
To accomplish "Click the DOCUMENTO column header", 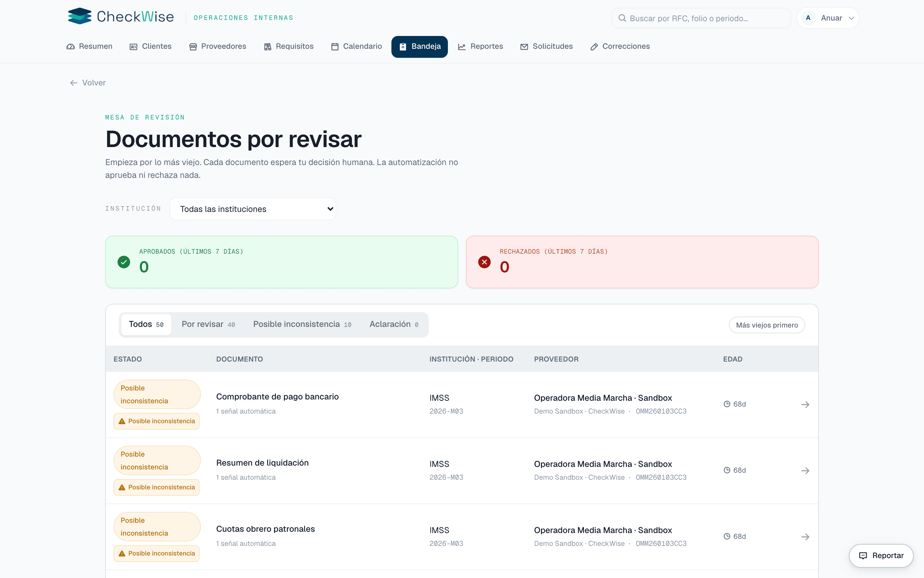I will pyautogui.click(x=239, y=359).
